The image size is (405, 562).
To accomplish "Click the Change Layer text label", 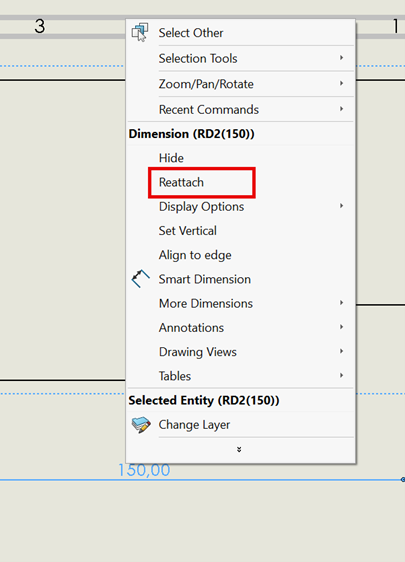I will 194,425.
